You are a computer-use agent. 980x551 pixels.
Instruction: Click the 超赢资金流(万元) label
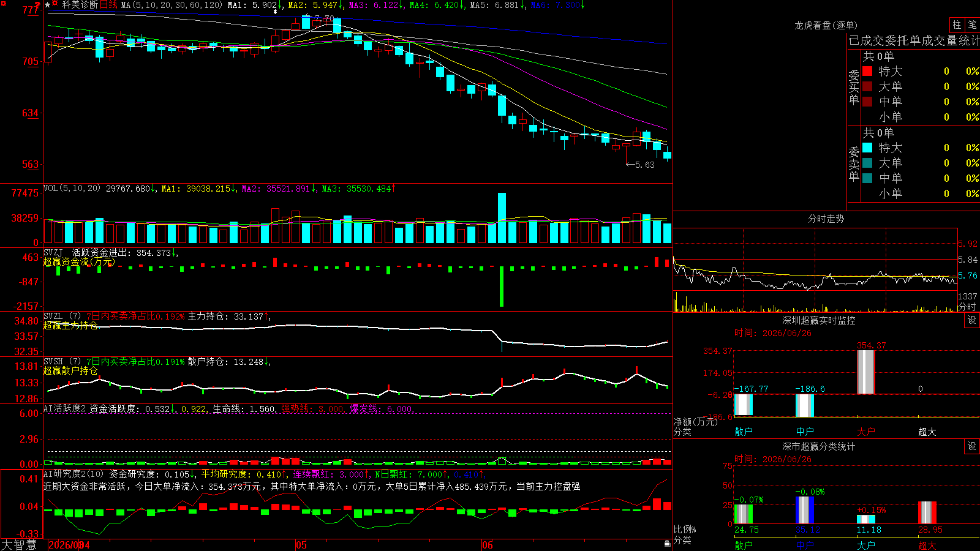pos(79,262)
